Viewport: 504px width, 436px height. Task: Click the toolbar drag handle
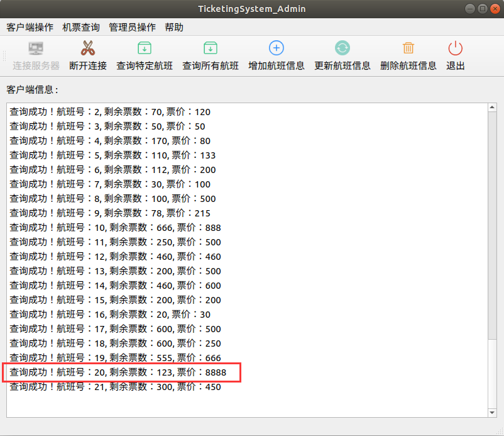point(4,56)
